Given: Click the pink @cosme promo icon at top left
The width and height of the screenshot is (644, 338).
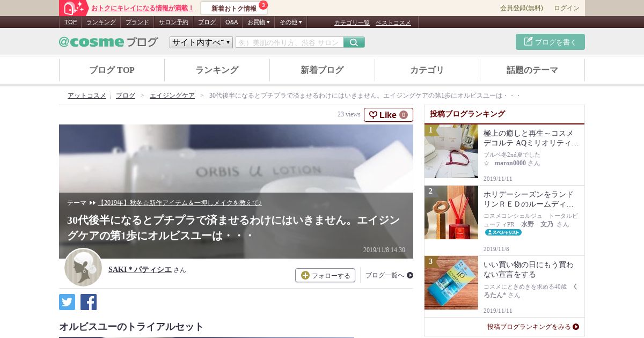Looking at the screenshot, I should tap(74, 8).
